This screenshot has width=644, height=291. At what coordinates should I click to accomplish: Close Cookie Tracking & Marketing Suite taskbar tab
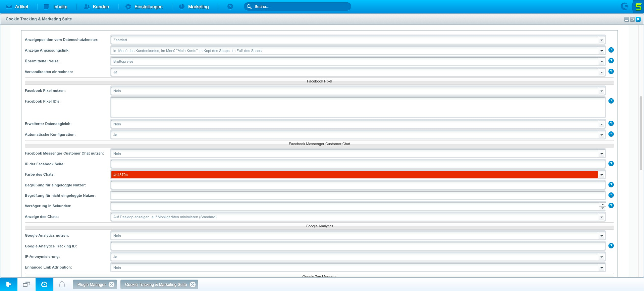pos(193,284)
